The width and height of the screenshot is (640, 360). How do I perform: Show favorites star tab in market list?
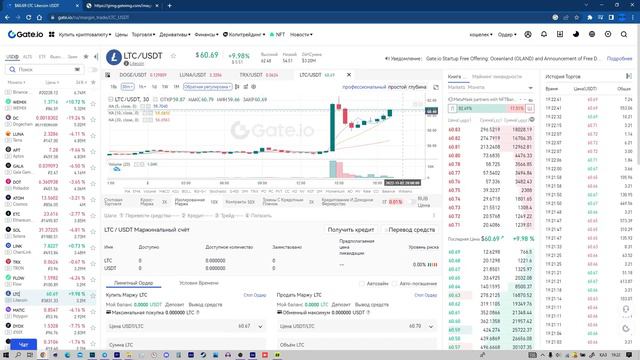pyautogui.click(x=86, y=57)
